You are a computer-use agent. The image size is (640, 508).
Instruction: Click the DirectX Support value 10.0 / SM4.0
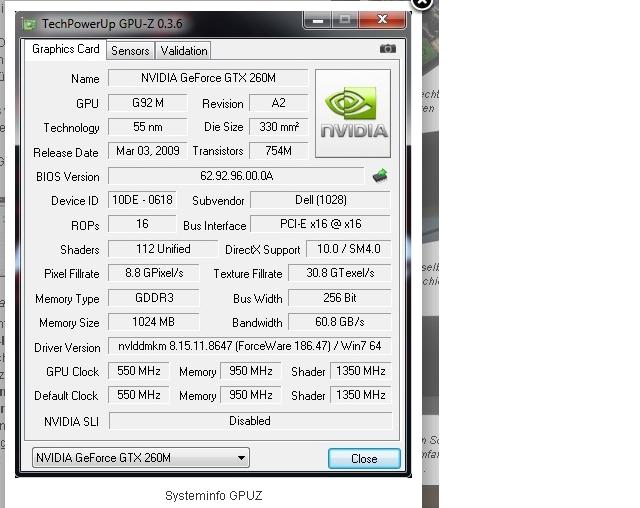point(349,249)
